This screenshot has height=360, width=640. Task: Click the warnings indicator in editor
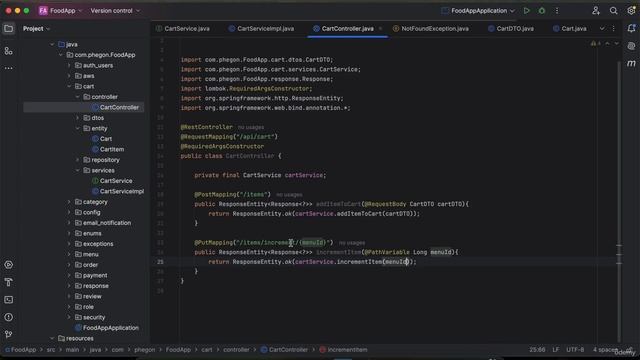[x=596, y=43]
